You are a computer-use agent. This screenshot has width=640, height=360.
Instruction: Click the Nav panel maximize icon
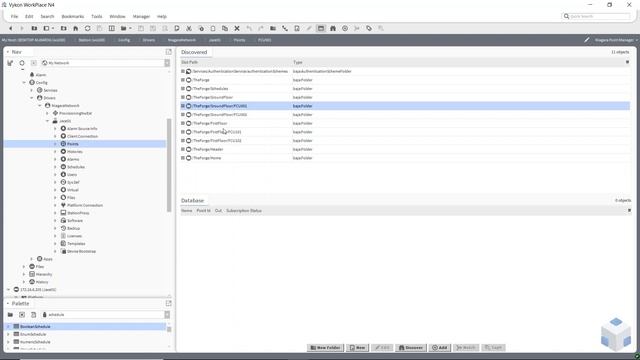click(x=169, y=52)
